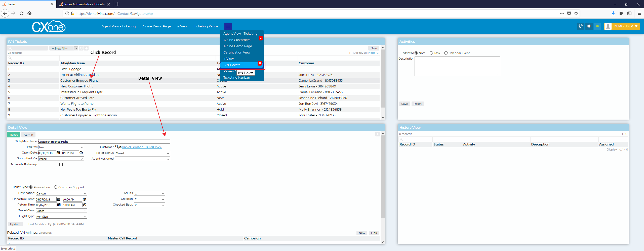Select the Task activity radio button

[x=431, y=53]
